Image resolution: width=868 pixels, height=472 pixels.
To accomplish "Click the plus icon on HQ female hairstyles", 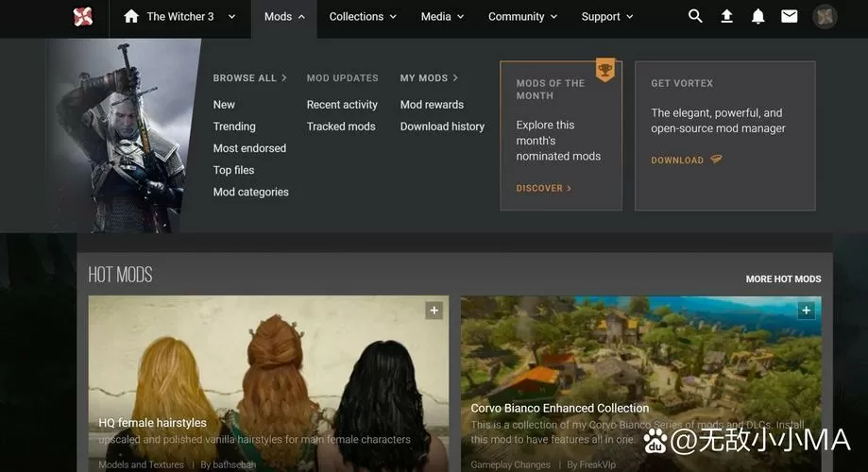I will [434, 311].
